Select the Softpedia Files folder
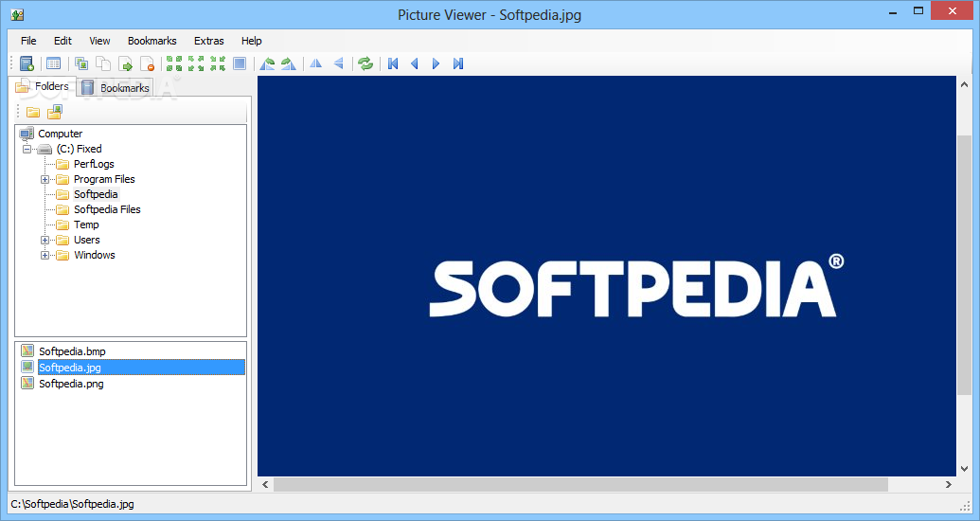 click(107, 209)
